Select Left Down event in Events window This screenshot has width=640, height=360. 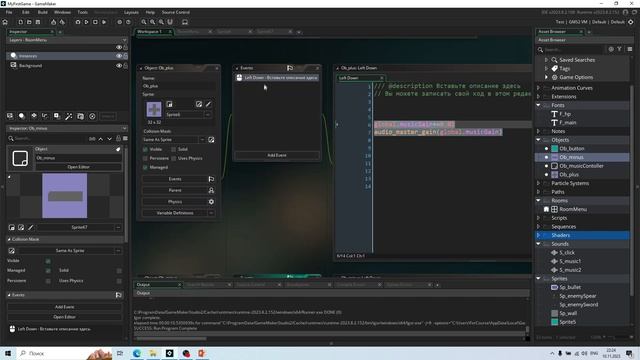click(277, 78)
